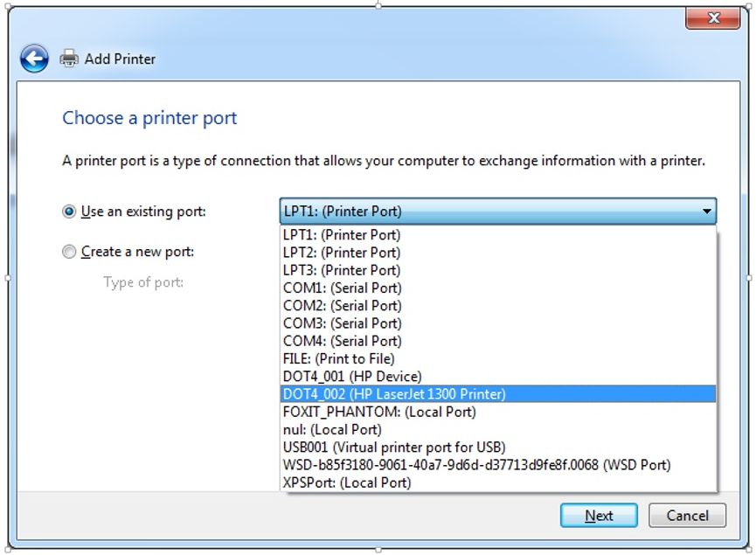Click the printer icon beside Add Printer

(69, 59)
